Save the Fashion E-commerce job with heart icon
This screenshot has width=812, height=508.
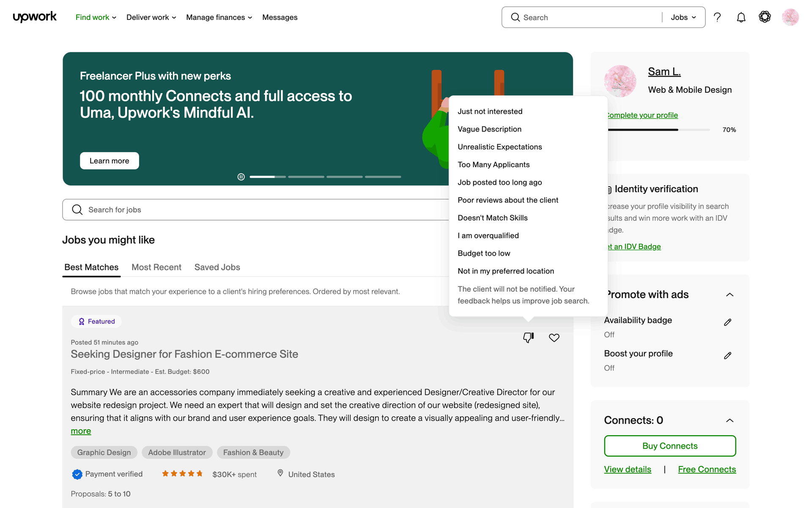(554, 337)
